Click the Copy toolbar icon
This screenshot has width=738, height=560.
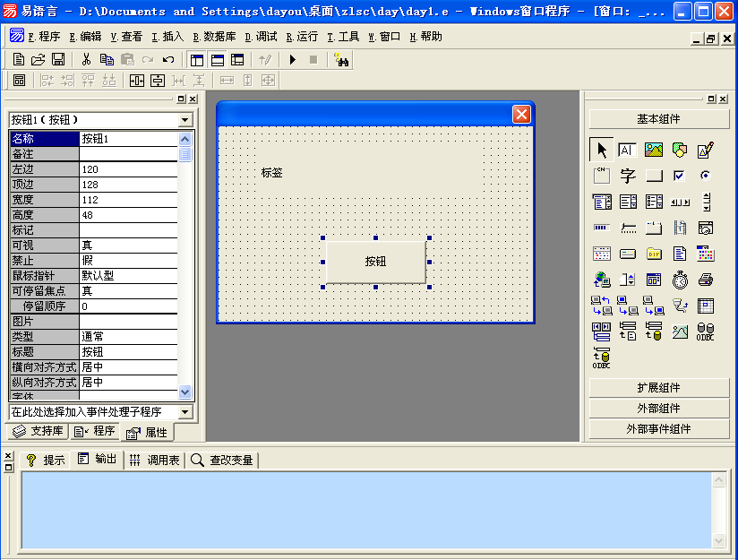[107, 60]
